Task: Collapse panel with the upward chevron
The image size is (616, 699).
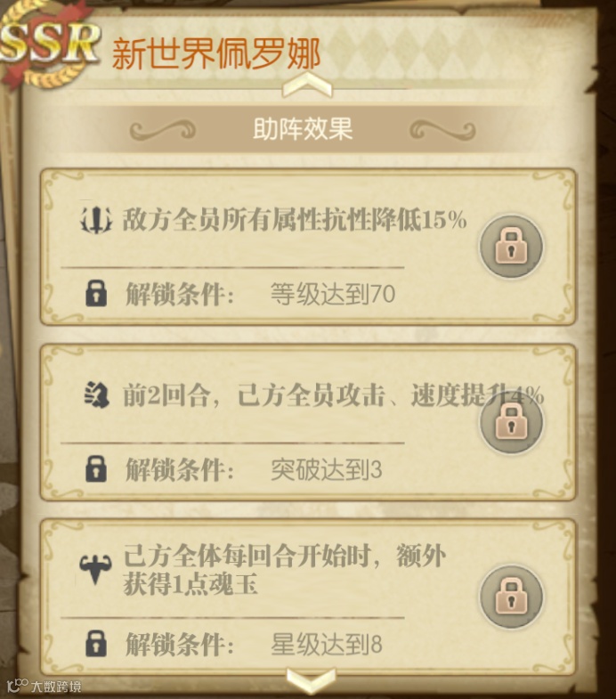Action: click(x=307, y=85)
